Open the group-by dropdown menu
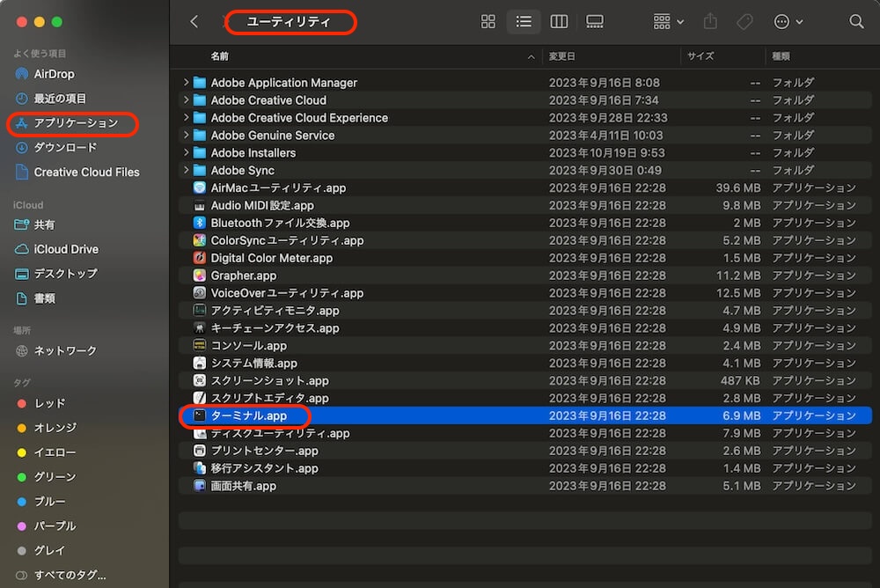This screenshot has height=588, width=880. click(668, 22)
